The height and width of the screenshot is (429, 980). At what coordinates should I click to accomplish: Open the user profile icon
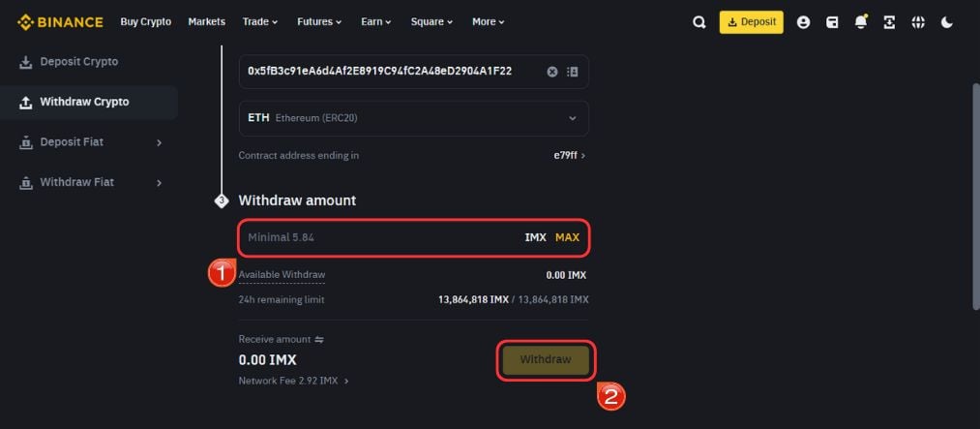pyautogui.click(x=803, y=22)
